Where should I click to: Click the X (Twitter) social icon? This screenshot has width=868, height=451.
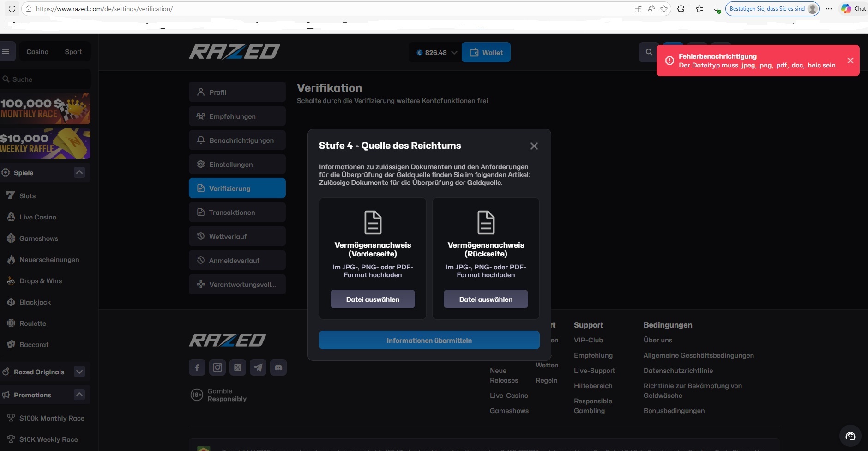coord(238,367)
